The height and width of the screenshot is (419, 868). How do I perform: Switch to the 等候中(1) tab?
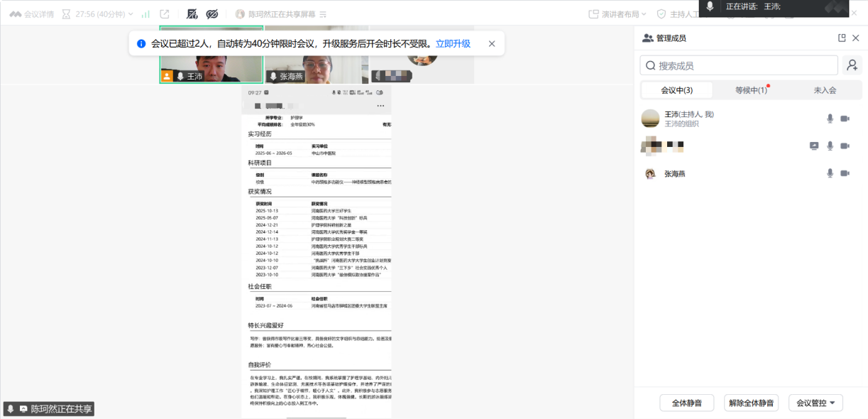751,90
